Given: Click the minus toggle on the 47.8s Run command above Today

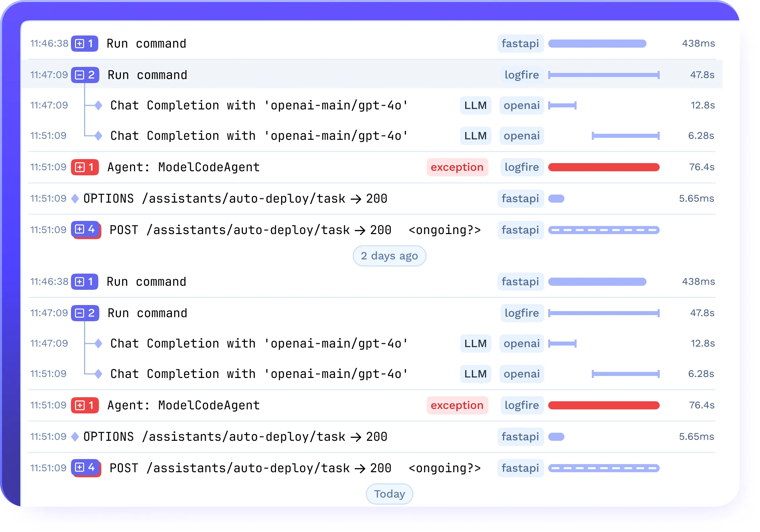Looking at the screenshot, I should [80, 313].
